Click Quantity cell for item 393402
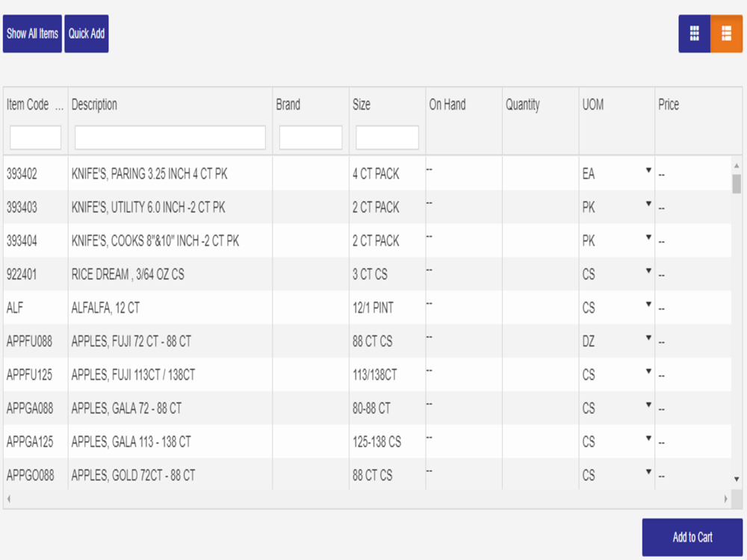Screen dimensions: 747x560 click(x=540, y=174)
